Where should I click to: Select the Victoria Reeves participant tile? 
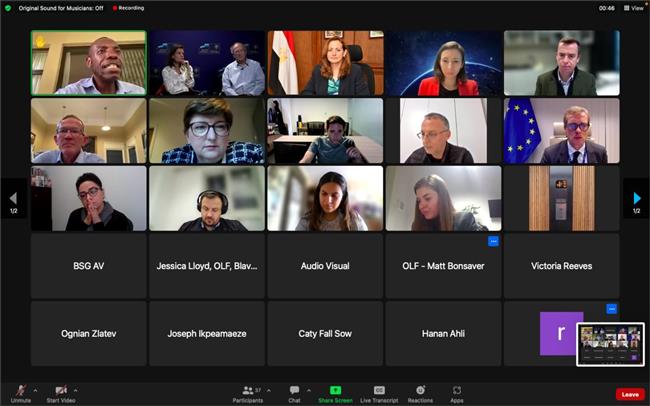pos(562,266)
